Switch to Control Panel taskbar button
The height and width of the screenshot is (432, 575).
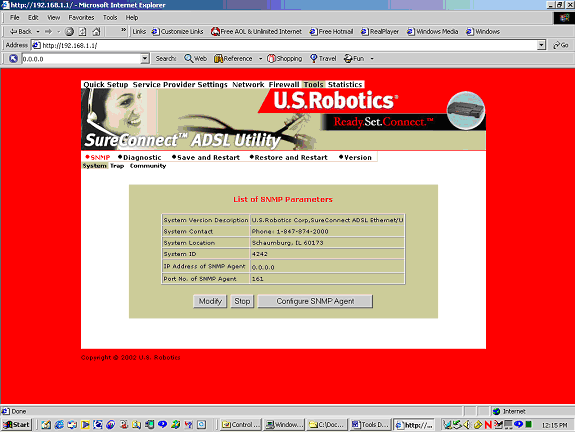point(241,425)
